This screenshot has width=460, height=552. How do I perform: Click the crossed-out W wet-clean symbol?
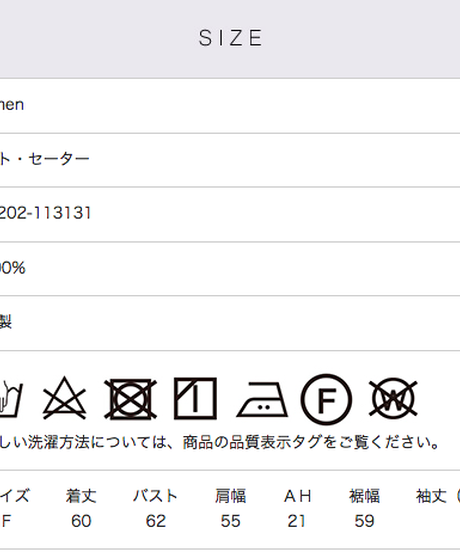(393, 399)
